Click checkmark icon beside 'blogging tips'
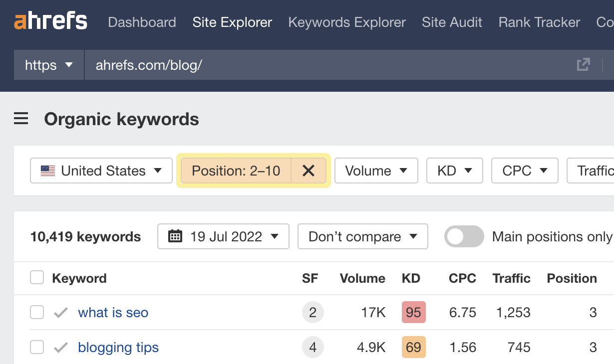This screenshot has width=614, height=364. 61,348
